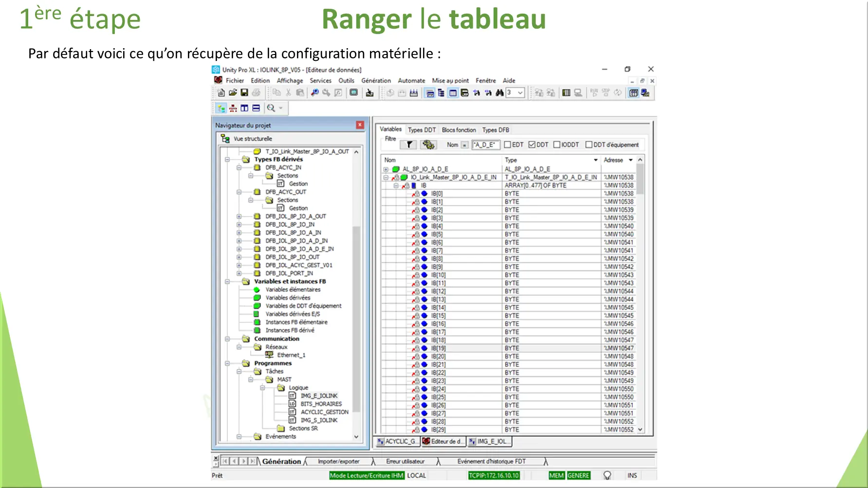
Task: Enable the DDT d'équipement checkbox
Action: click(589, 145)
